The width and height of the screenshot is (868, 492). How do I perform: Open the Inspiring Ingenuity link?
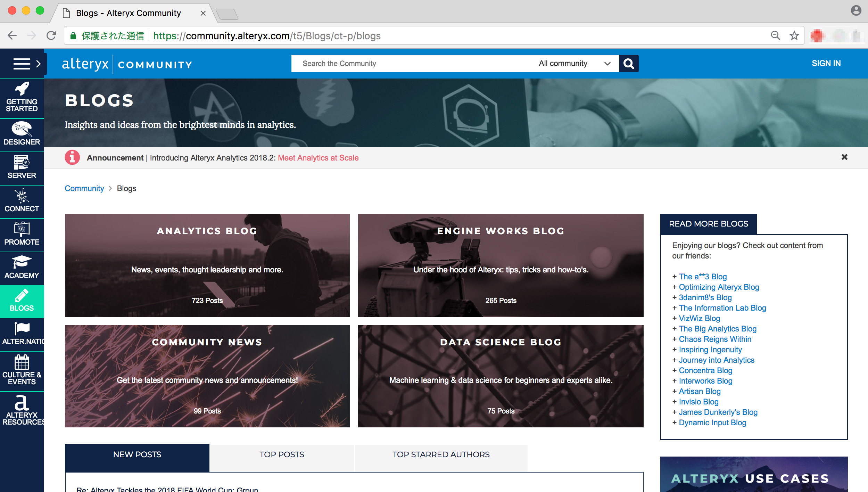tap(710, 350)
